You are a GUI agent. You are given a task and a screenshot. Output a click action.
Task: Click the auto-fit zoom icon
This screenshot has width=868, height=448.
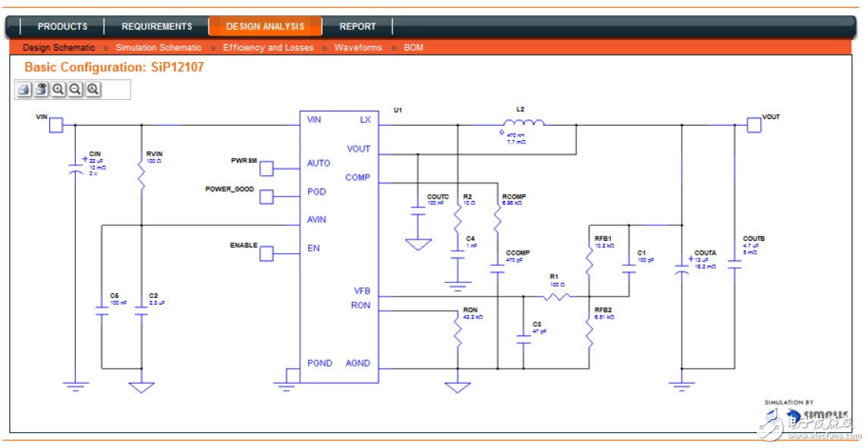click(x=93, y=89)
